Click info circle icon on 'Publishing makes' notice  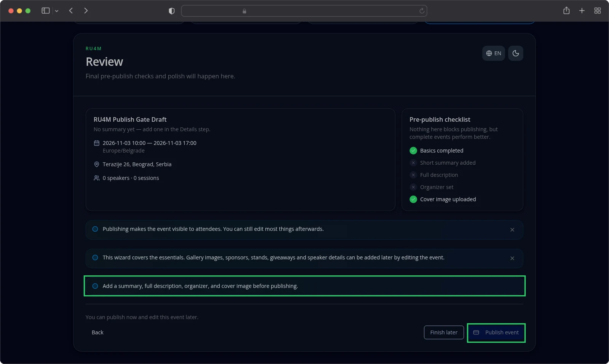tap(95, 229)
